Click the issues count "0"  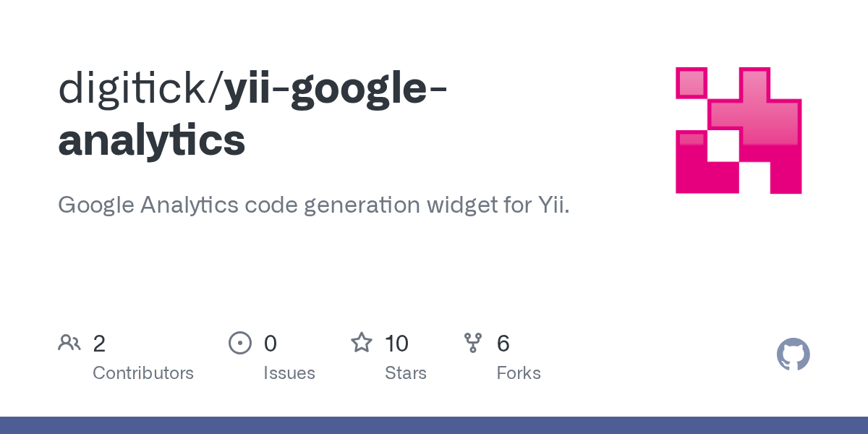[x=270, y=344]
